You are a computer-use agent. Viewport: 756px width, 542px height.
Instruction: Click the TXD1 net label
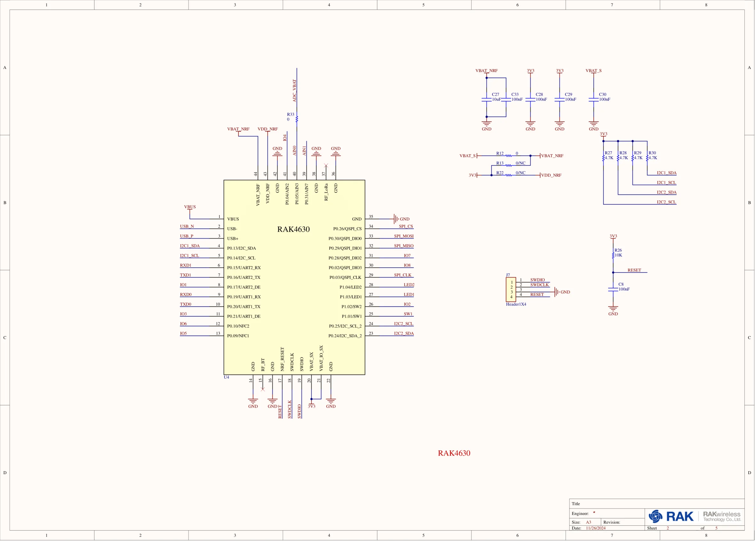pos(185,275)
